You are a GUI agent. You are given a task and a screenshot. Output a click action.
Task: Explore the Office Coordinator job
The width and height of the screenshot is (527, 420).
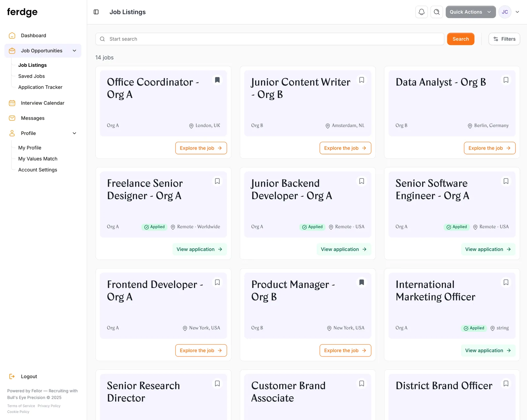point(201,148)
